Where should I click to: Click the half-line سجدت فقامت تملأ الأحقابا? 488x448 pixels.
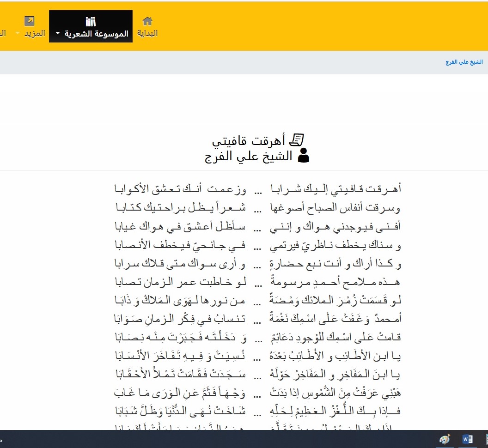[x=181, y=374]
